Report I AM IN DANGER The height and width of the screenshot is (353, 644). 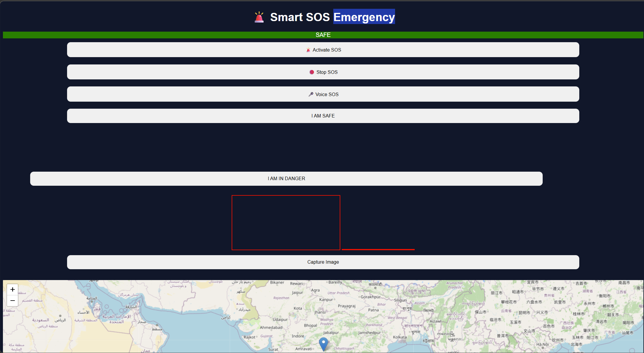tap(286, 179)
